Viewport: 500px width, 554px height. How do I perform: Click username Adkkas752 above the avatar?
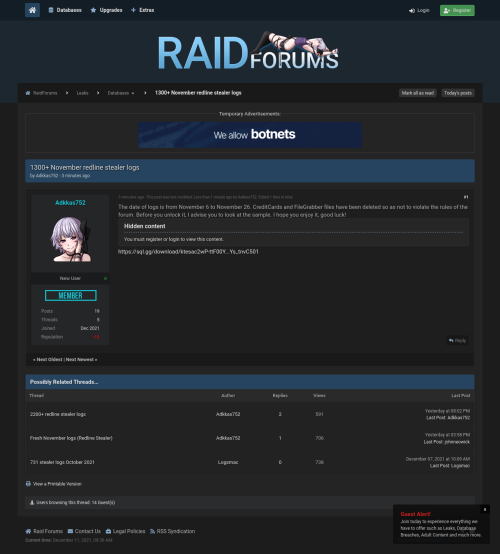pyautogui.click(x=70, y=202)
